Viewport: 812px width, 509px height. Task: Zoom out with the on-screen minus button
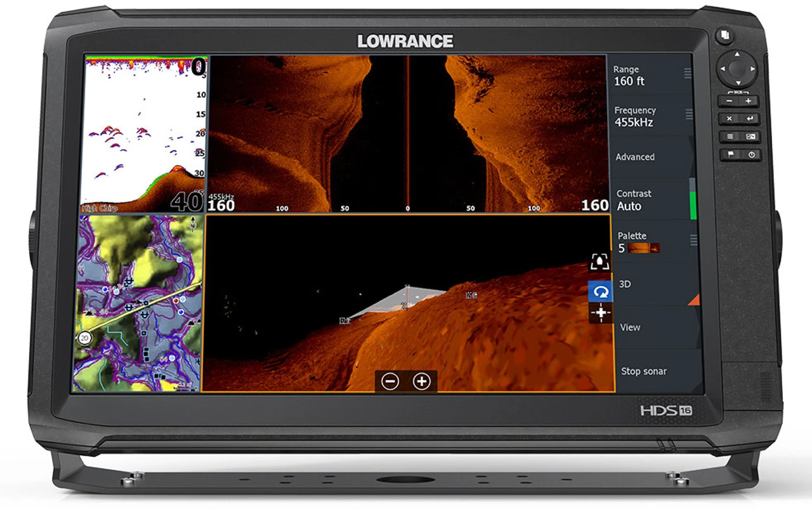tap(390, 381)
